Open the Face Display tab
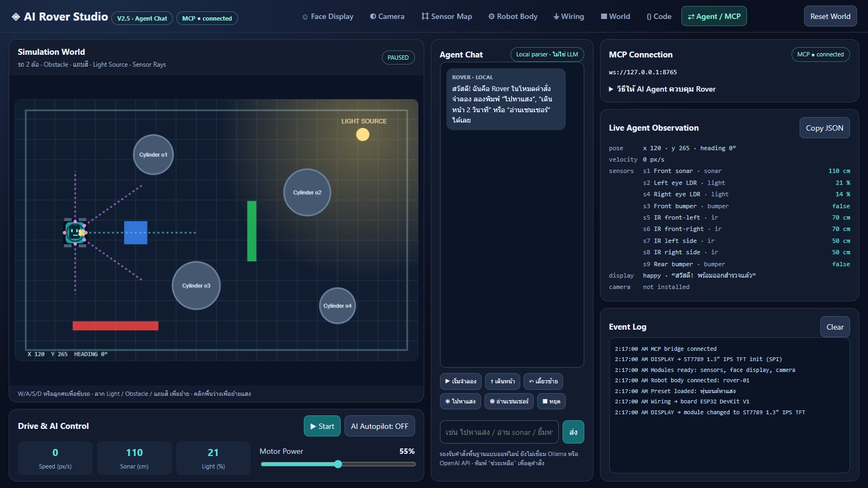868x488 pixels. 328,16
